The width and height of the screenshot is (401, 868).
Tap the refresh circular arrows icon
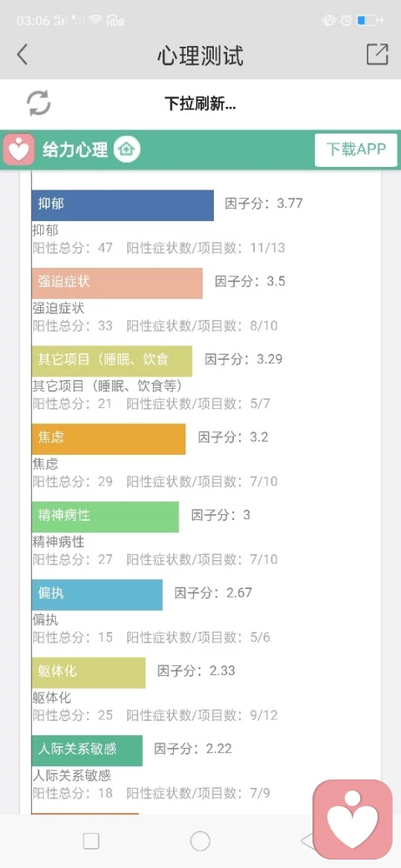coord(38,103)
